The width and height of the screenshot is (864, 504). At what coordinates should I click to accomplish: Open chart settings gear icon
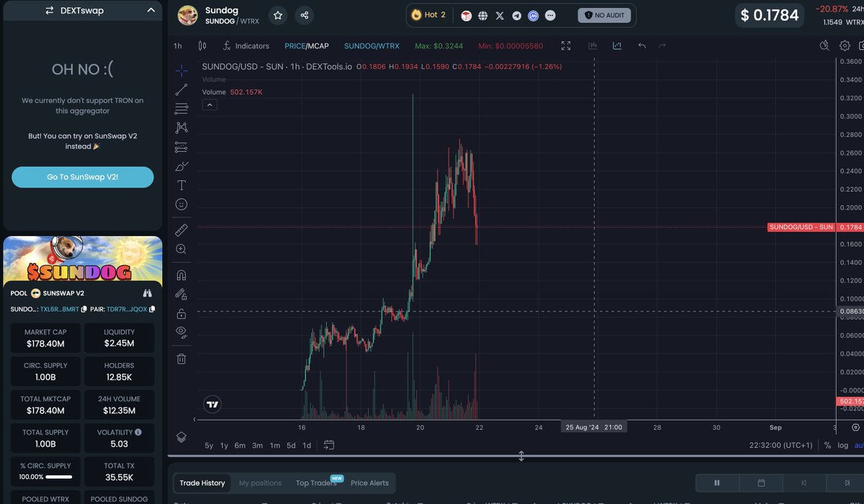click(845, 45)
